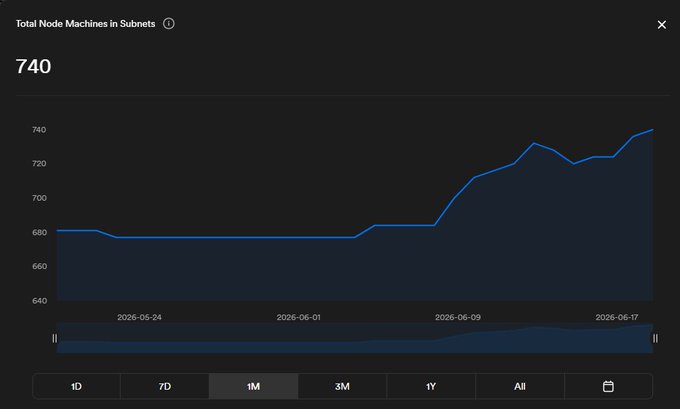Click the line's final peak point at 740

653,130
